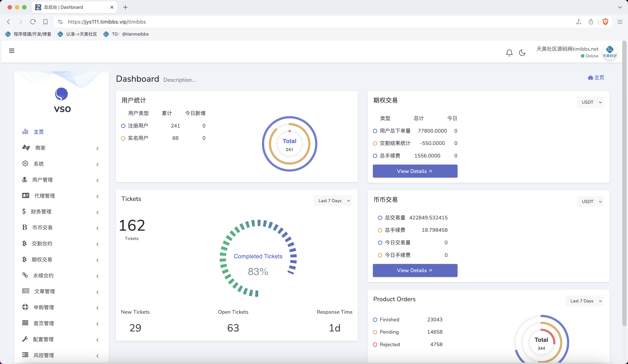
Task: Click the Brave shields icon
Action: 605,22
